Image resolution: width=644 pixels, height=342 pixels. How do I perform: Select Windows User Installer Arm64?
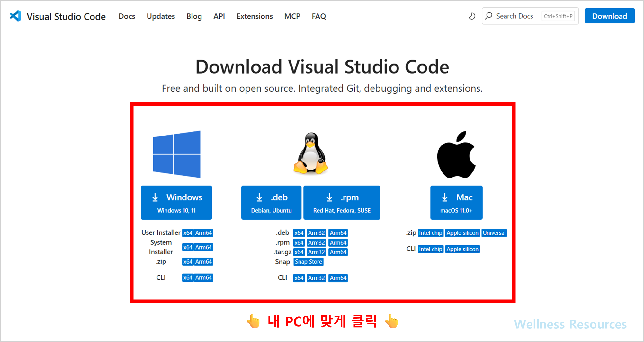tap(204, 233)
